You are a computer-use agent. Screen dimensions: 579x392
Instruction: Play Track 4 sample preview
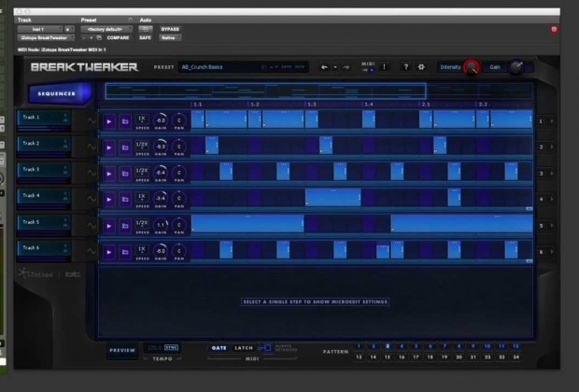tap(109, 200)
